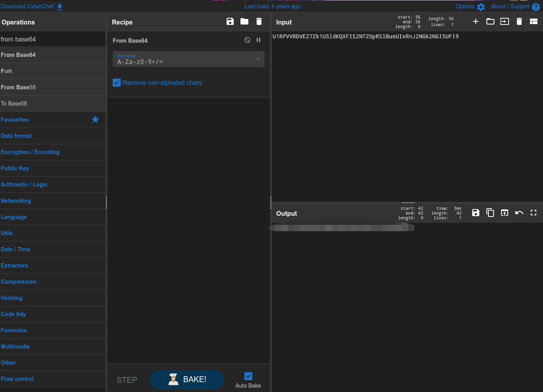The width and height of the screenshot is (543, 392).
Task: Load a recipe with the folder icon
Action: coord(244,22)
